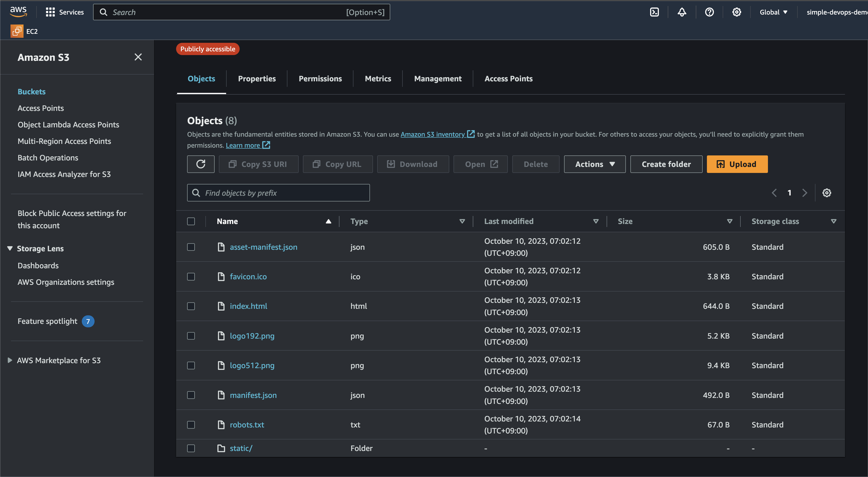Tick the checkbox for robots.txt
Image resolution: width=868 pixels, height=477 pixels.
pos(191,425)
